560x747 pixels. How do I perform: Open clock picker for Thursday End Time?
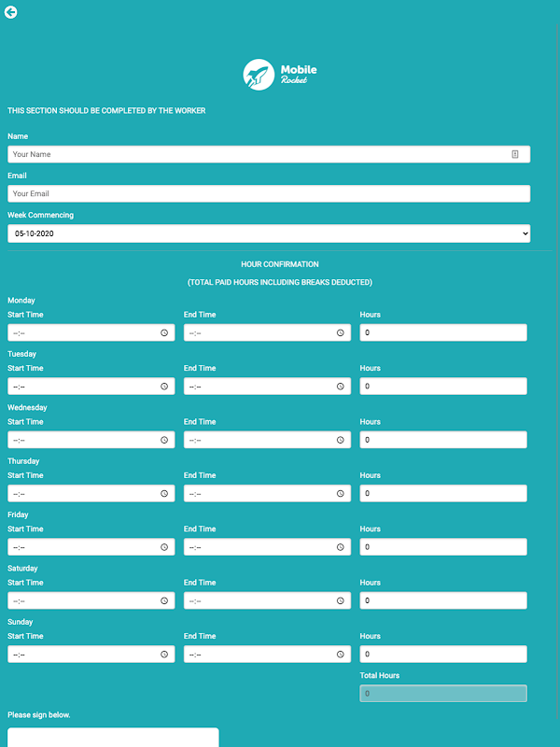point(341,494)
